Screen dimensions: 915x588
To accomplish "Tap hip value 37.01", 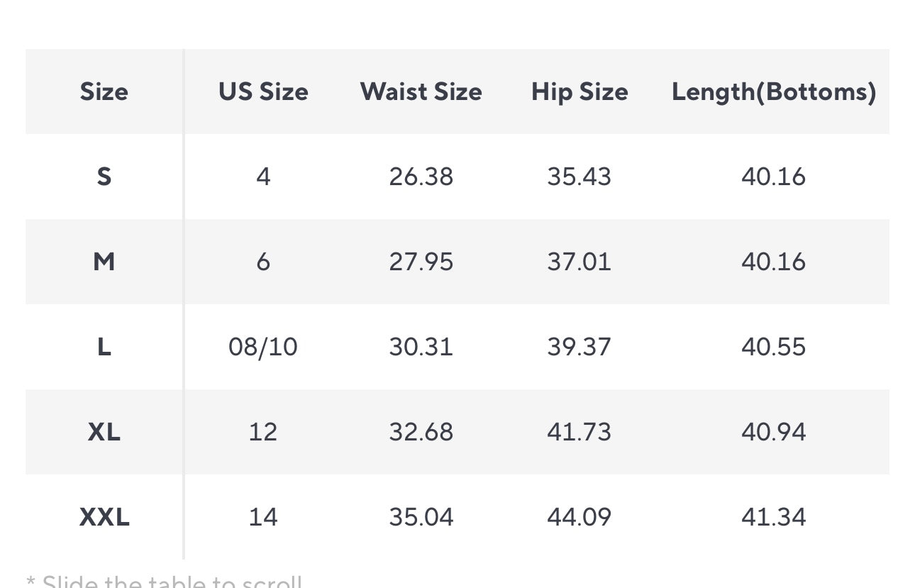I will click(579, 262).
